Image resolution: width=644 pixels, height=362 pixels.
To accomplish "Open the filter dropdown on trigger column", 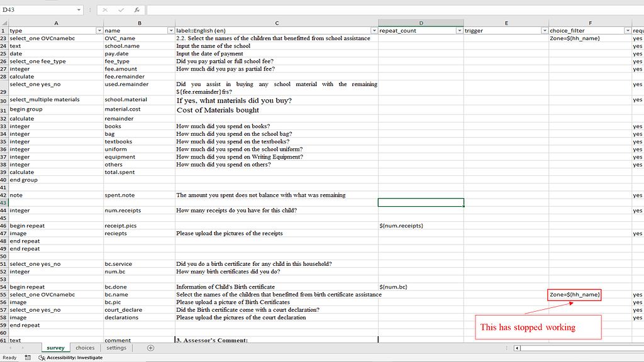I will [x=545, y=30].
